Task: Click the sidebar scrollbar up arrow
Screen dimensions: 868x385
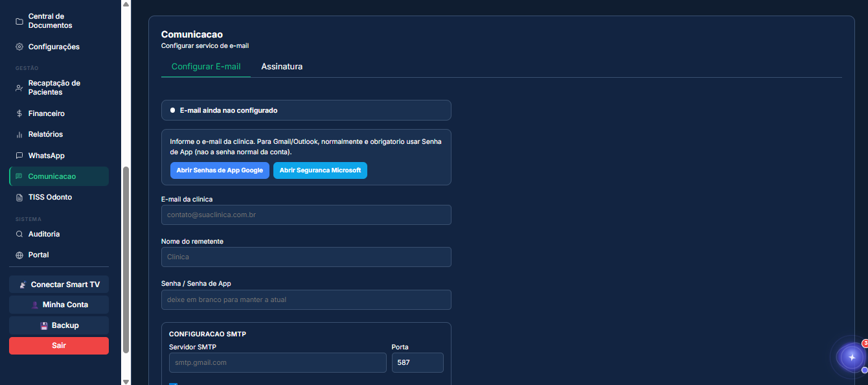Action: pos(126,4)
